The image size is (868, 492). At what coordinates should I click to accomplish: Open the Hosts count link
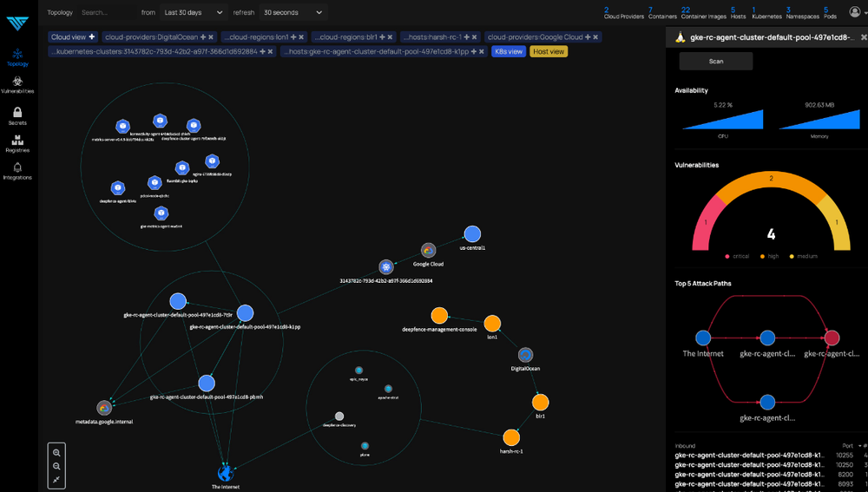tap(738, 13)
